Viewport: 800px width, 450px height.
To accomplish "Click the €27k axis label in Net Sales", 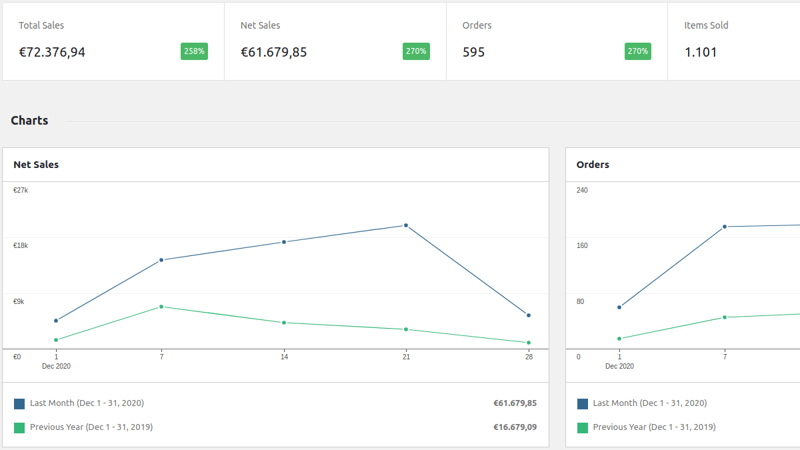I will 20,190.
